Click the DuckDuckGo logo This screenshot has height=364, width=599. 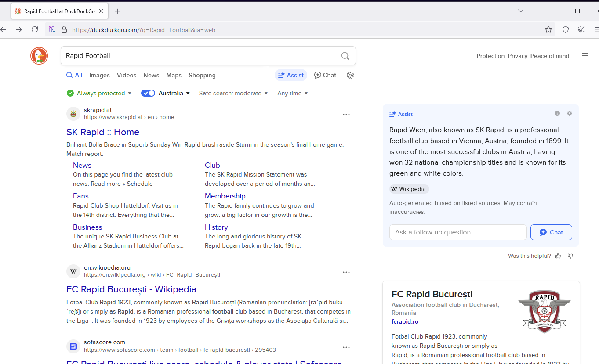(39, 56)
